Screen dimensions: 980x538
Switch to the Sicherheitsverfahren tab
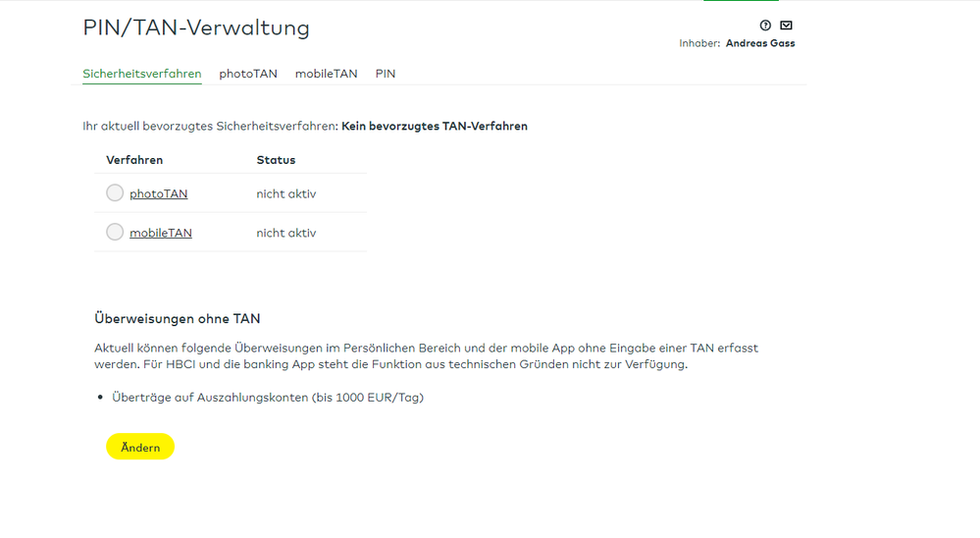(x=142, y=74)
